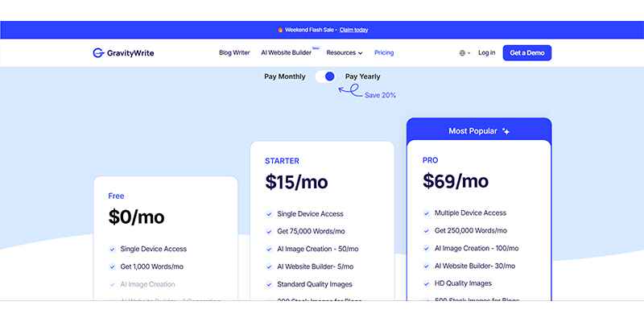This screenshot has width=644, height=322.
Task: Click the $69/mo price
Action: click(456, 182)
